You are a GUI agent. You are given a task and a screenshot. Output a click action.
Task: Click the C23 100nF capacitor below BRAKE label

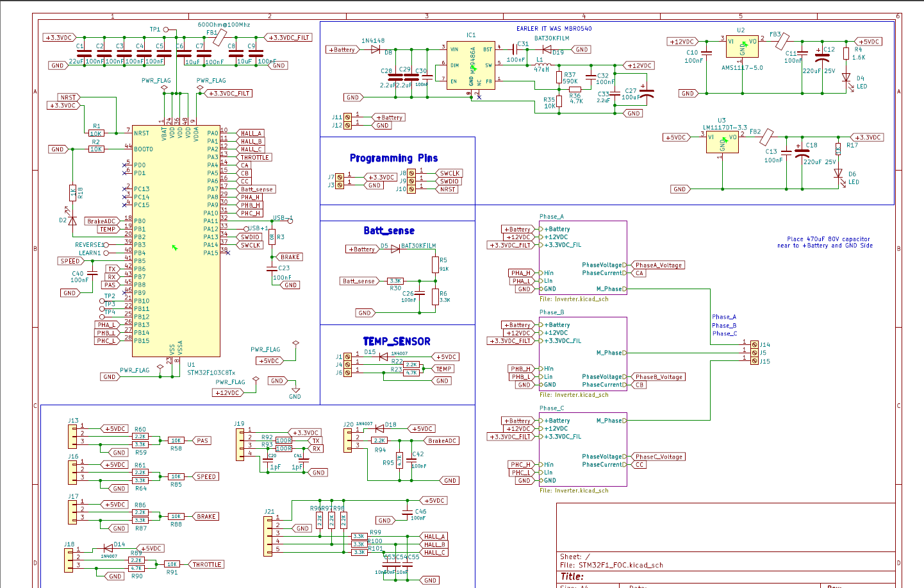(272, 268)
